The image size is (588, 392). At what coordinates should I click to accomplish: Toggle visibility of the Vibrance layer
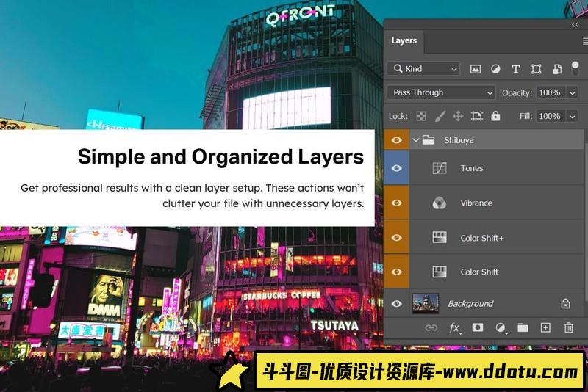click(x=397, y=203)
